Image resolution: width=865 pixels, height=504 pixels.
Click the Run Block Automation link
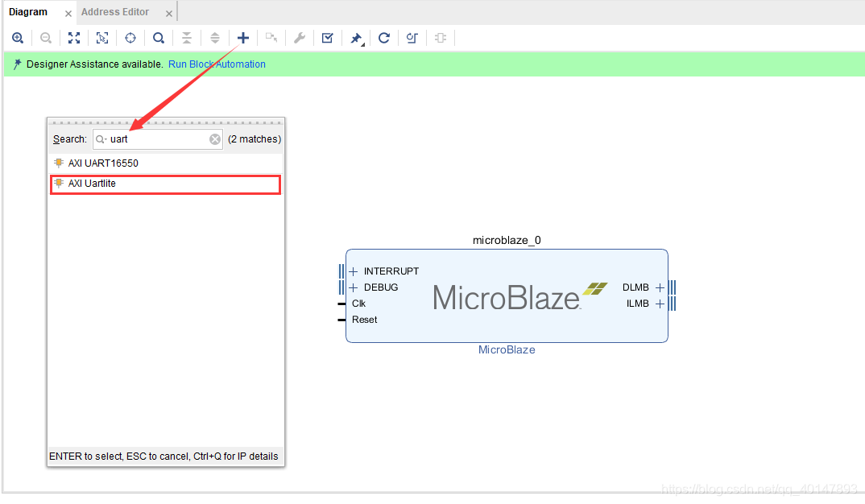[x=217, y=64]
